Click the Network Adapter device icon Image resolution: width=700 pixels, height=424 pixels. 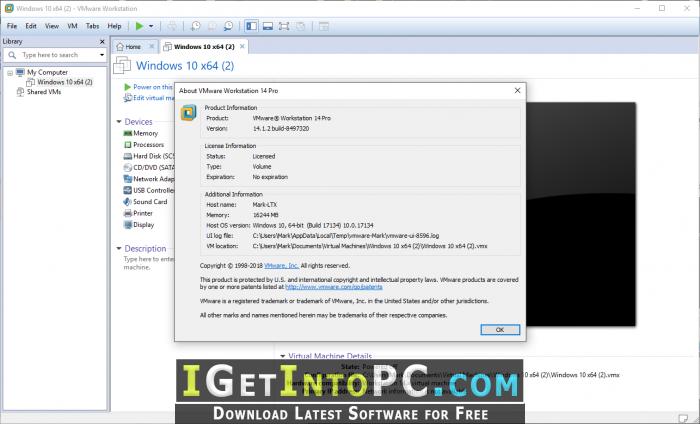click(x=128, y=179)
